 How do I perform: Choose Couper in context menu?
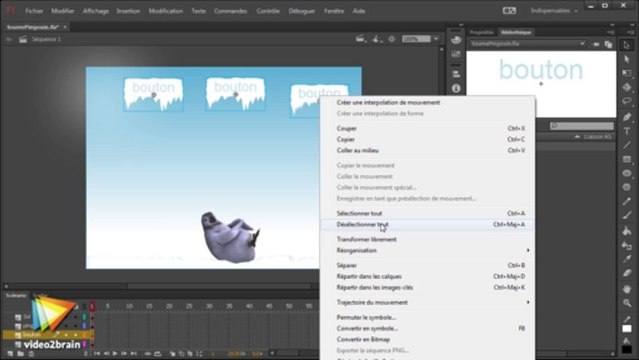tap(427, 128)
